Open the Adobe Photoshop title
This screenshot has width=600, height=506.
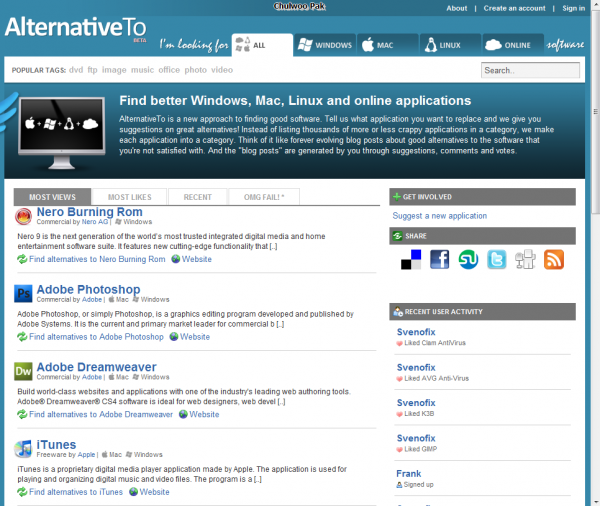click(x=88, y=290)
